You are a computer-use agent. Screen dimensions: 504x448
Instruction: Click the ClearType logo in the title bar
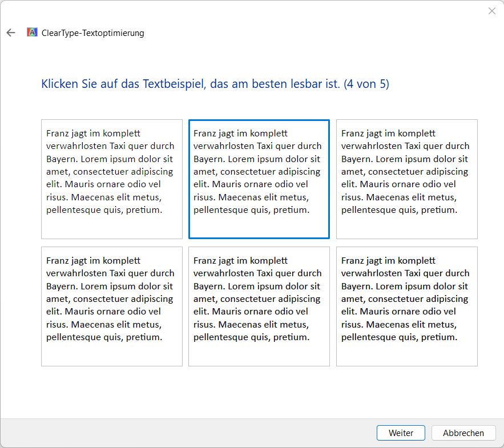pyautogui.click(x=33, y=33)
